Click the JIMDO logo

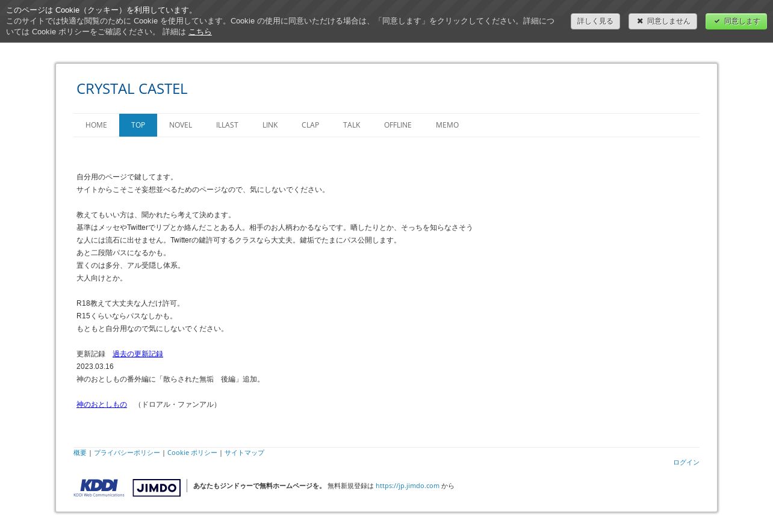pos(157,487)
